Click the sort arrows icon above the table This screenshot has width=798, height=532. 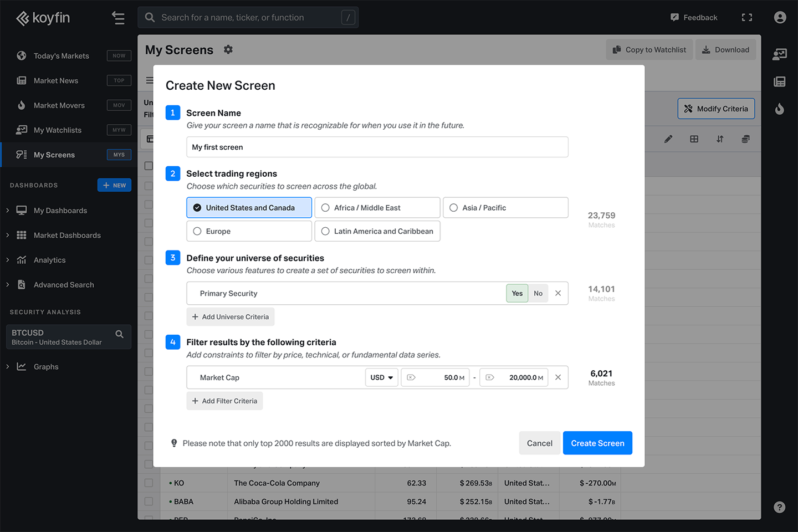720,139
